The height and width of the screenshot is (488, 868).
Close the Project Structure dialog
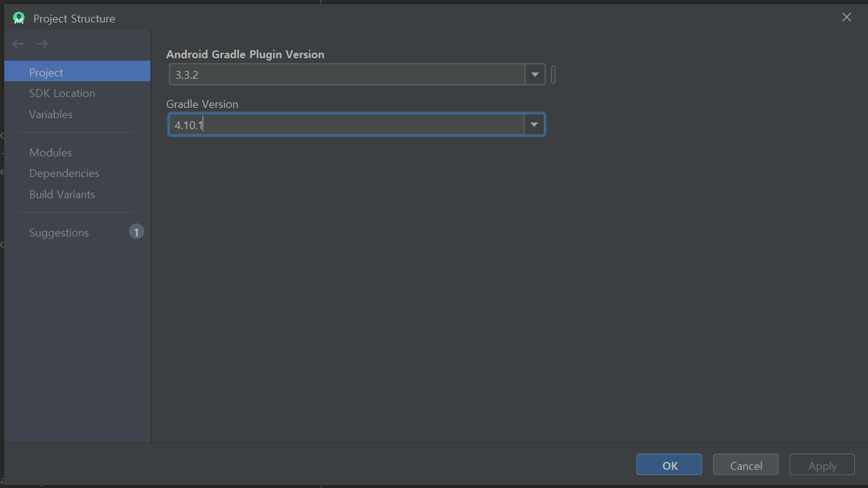[846, 18]
